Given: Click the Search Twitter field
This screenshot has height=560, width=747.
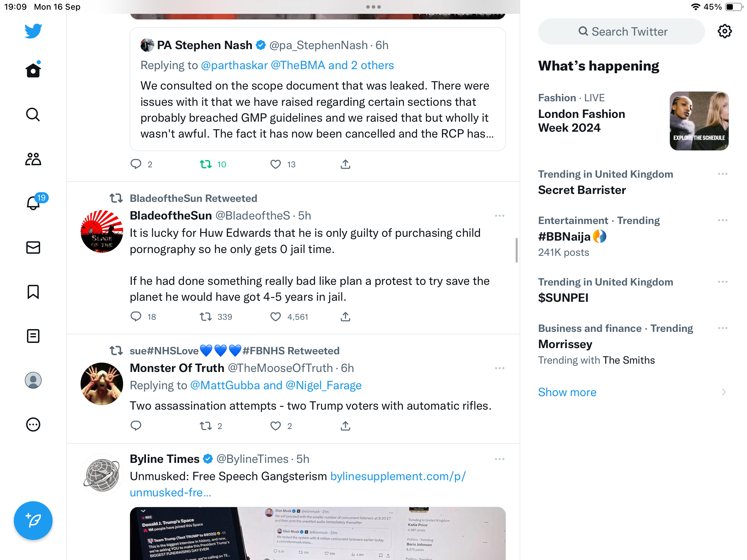Looking at the screenshot, I should [x=621, y=31].
